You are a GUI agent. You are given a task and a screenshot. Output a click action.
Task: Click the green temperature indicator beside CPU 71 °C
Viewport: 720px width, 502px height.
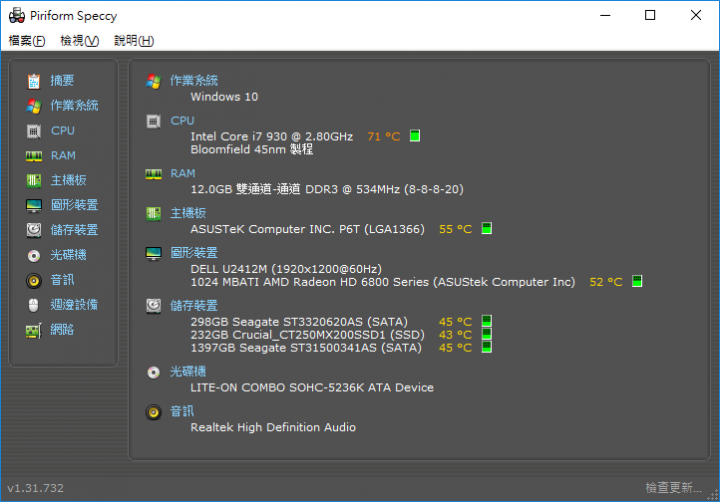click(415, 136)
